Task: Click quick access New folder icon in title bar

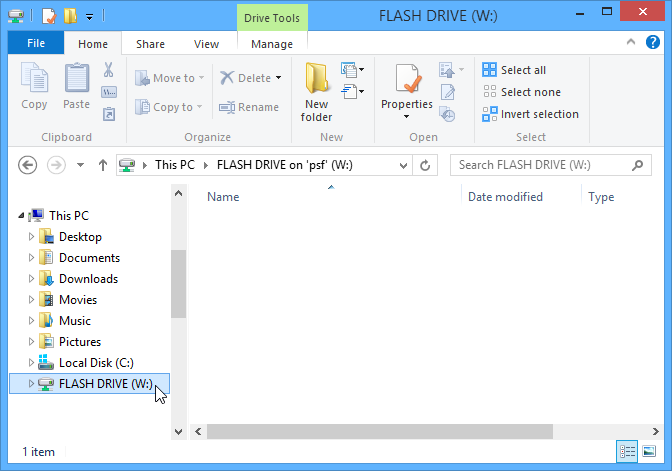Action: click(x=70, y=16)
